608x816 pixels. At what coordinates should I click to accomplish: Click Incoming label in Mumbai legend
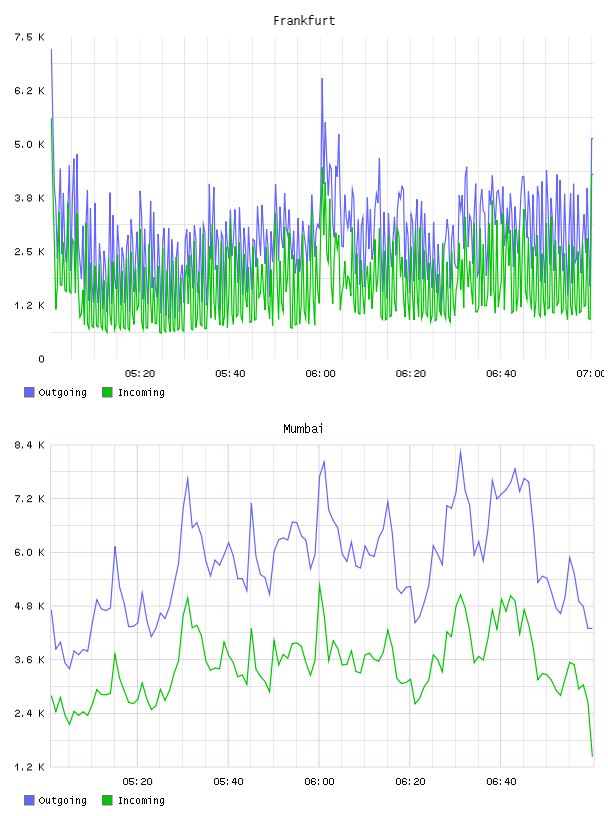[141, 801]
